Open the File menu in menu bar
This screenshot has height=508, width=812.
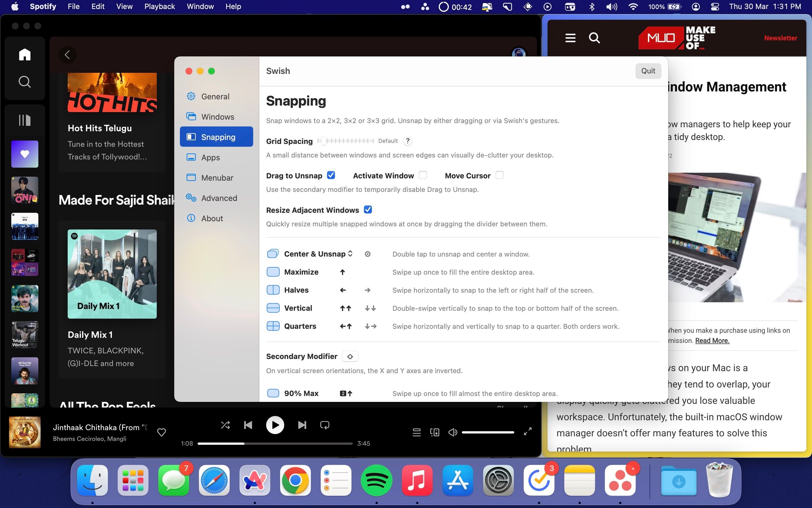pyautogui.click(x=74, y=6)
